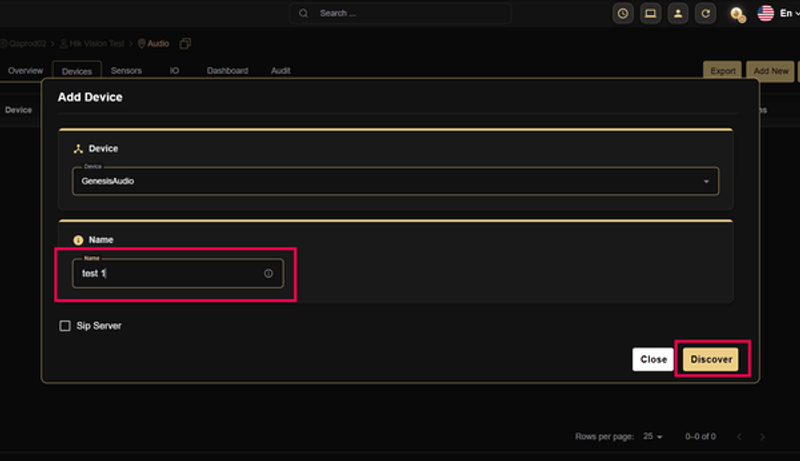Click the device network icon beside Device heading
Screen dimensions: 800x461
[x=78, y=149]
